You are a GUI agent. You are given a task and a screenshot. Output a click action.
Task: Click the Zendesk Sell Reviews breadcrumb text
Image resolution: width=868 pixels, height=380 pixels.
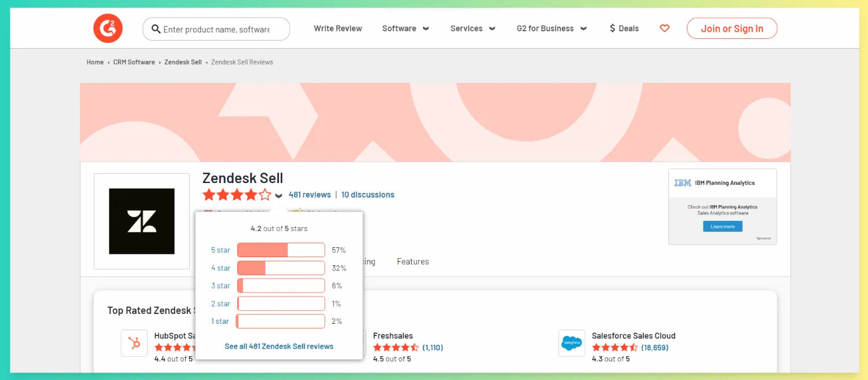coord(242,62)
